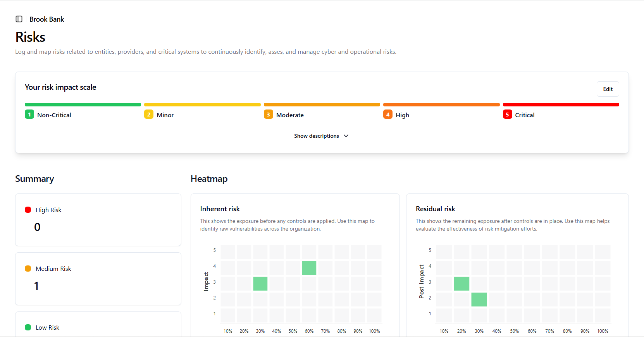Expand Show descriptions
The image size is (644, 337).
coord(321,136)
